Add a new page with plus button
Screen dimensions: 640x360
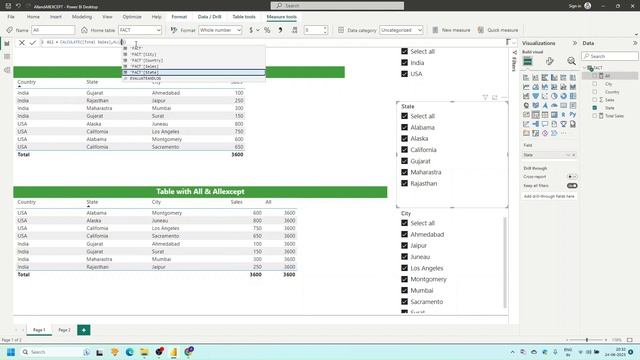click(x=84, y=330)
